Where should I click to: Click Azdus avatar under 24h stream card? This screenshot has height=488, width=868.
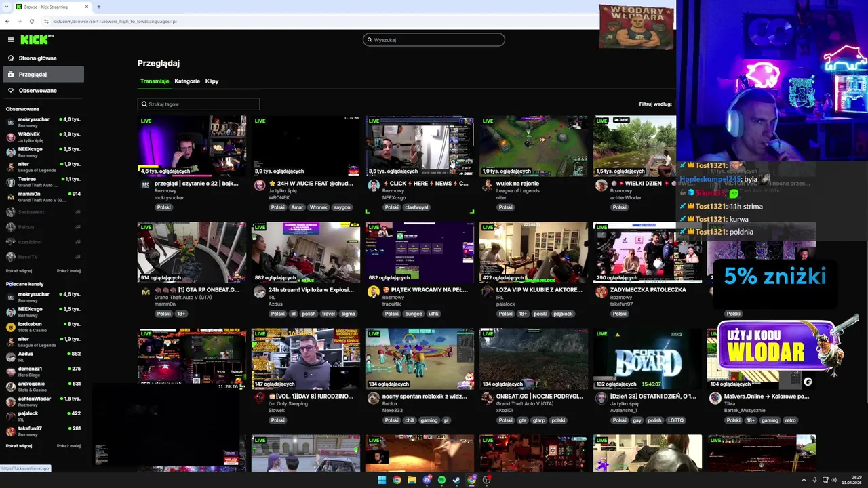pos(260,291)
